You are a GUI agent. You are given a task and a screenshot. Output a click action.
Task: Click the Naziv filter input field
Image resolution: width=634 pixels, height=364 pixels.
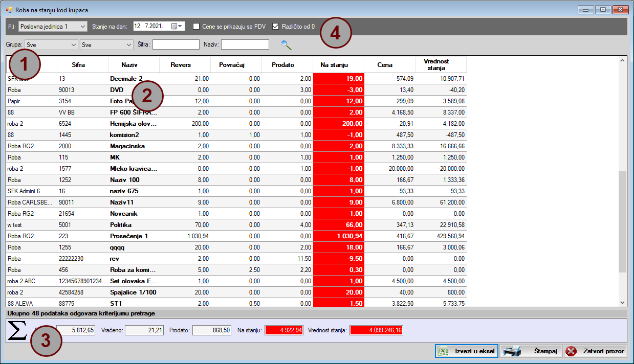pos(245,45)
